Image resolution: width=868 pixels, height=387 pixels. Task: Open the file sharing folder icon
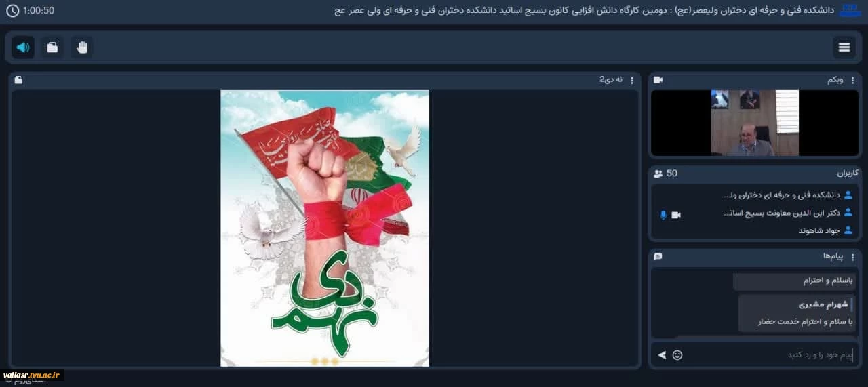52,47
